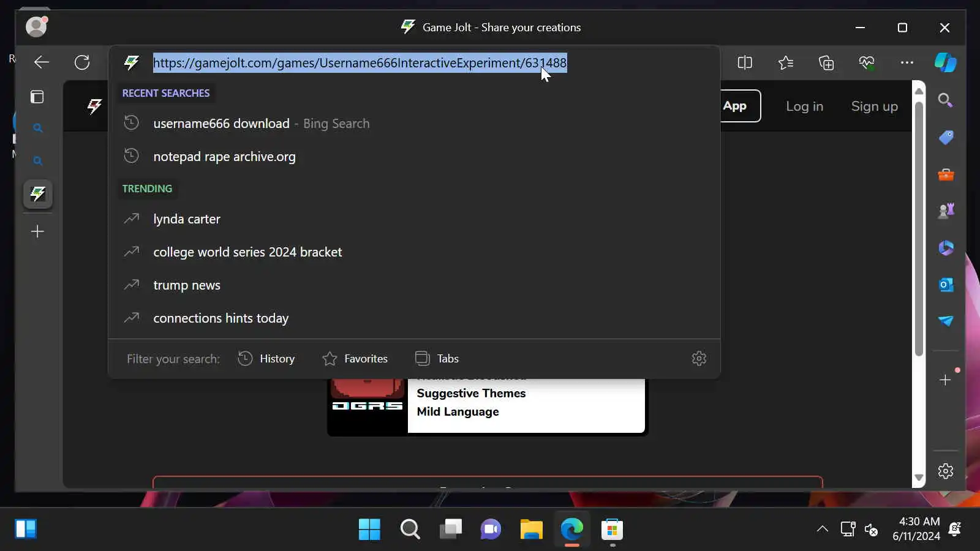Viewport: 980px width, 551px height.
Task: Go back using the back arrow
Action: [42, 62]
